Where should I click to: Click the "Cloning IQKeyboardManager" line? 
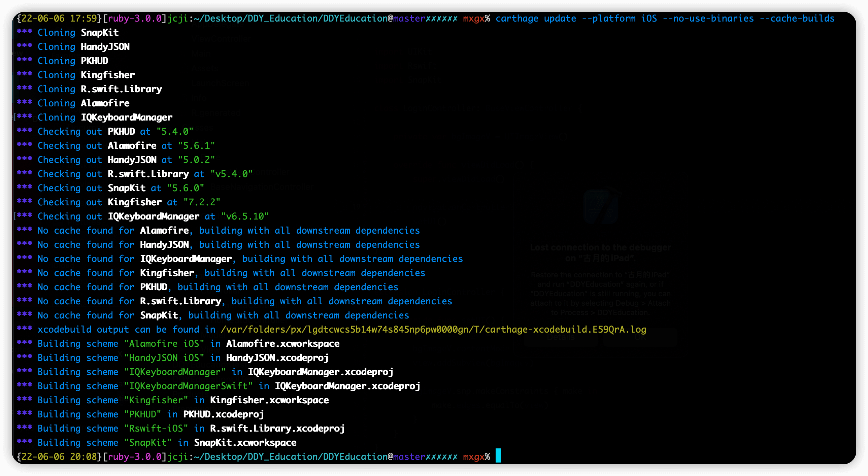click(95, 117)
